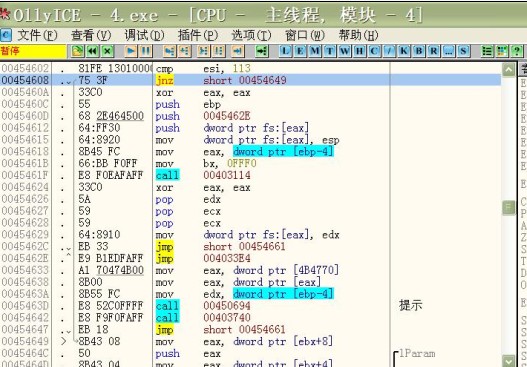Click the green Go to address icon
Viewport: 527px width, 367px height.
[261, 51]
